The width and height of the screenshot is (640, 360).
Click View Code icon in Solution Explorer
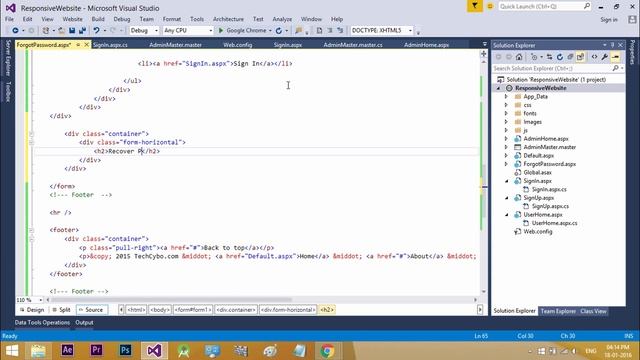(594, 57)
